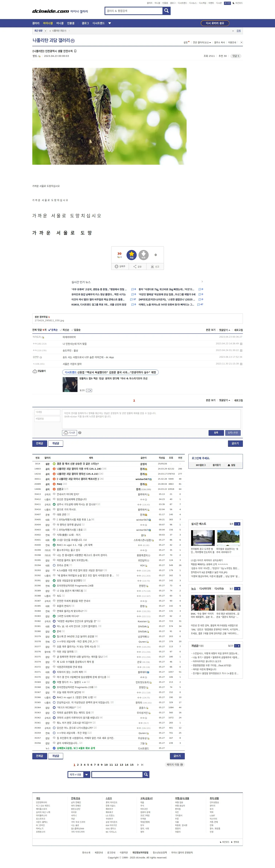Click the 디시 로터리 응모 button

click(x=215, y=23)
